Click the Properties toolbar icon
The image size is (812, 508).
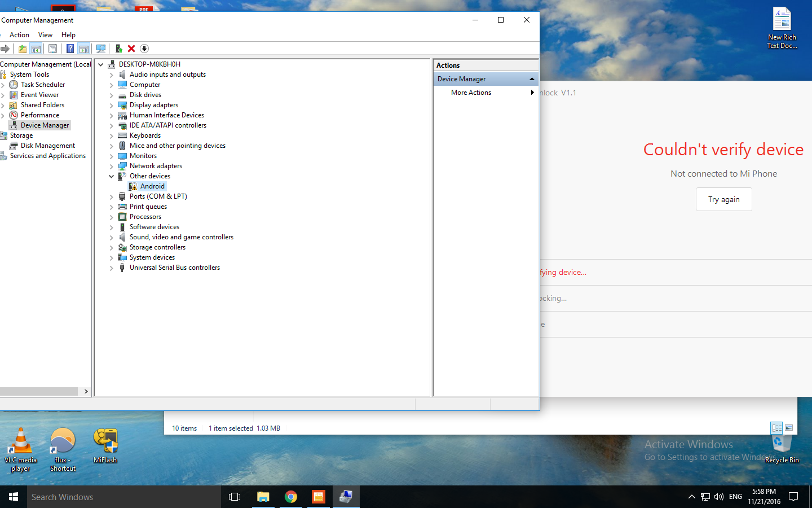52,49
